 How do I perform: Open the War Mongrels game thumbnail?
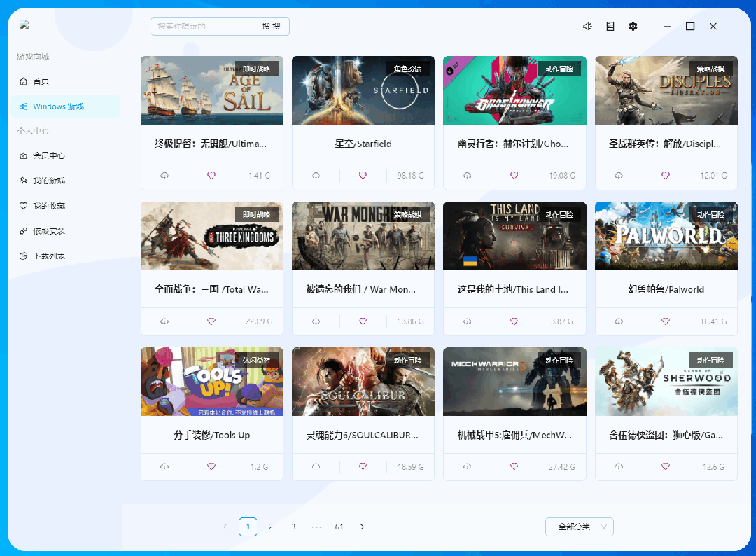363,236
